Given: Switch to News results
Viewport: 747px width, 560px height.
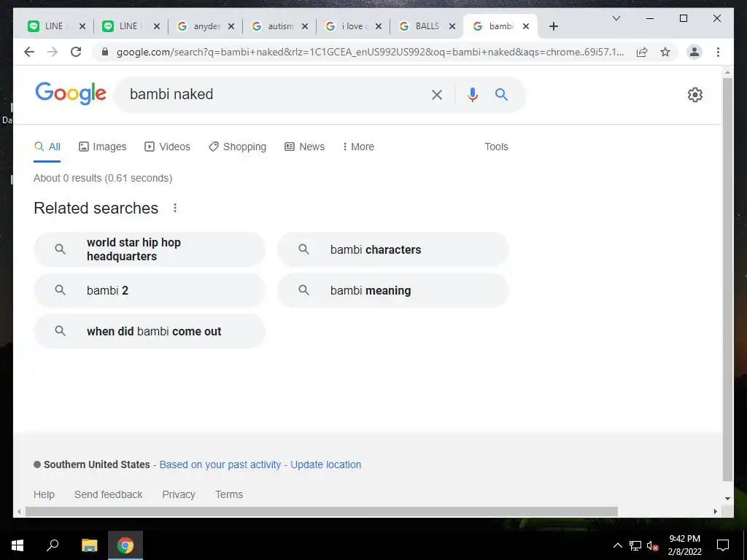Looking at the screenshot, I should coord(304,147).
